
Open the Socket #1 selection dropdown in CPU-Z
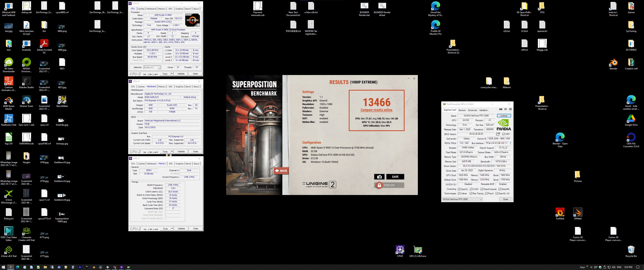tap(152, 67)
